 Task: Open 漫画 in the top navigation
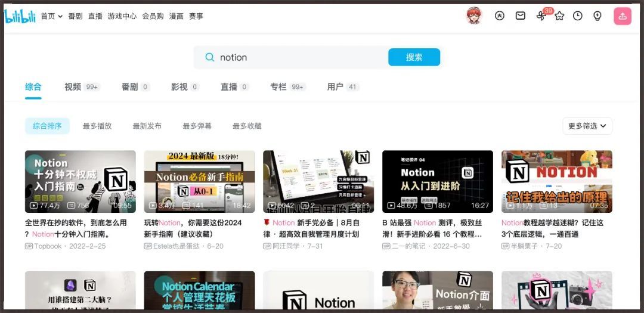[x=176, y=16]
